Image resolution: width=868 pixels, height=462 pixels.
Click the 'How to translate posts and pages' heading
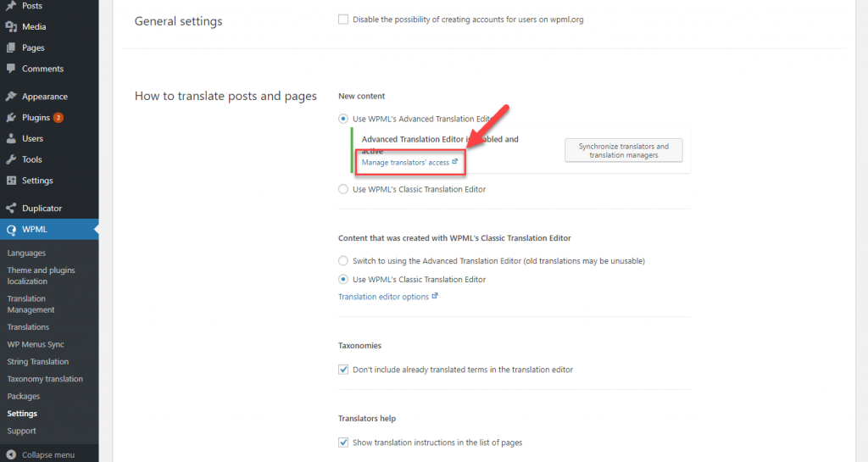pyautogui.click(x=225, y=97)
